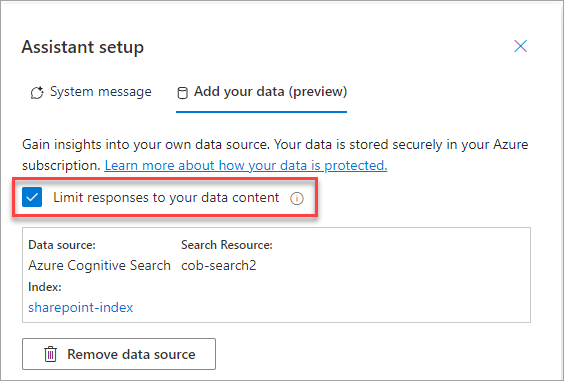Viewport: 564px width, 381px height.
Task: Click the cob-search2 search resource name
Action: point(219,266)
